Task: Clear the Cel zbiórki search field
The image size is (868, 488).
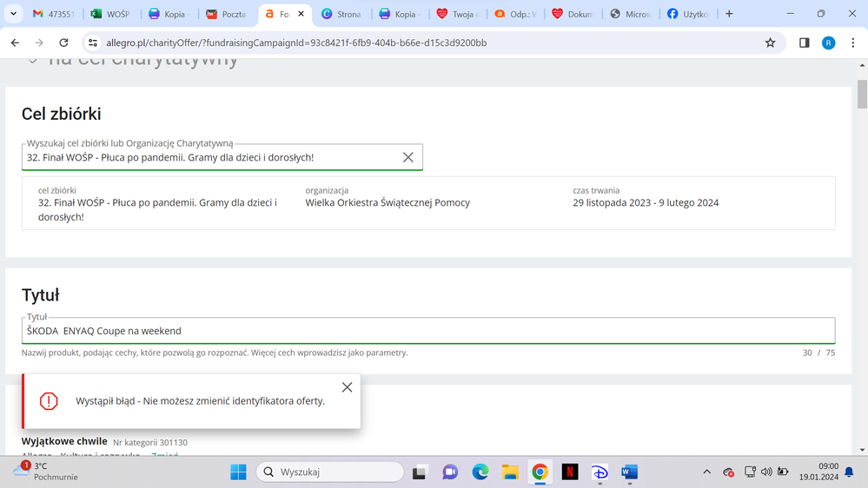Action: click(x=407, y=157)
